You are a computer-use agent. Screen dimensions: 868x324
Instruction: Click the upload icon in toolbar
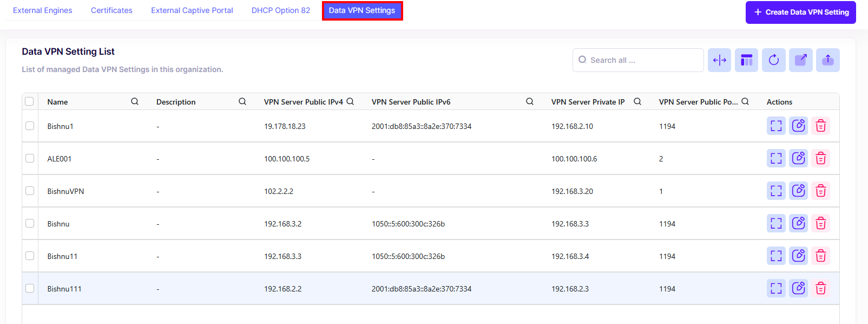pos(828,60)
